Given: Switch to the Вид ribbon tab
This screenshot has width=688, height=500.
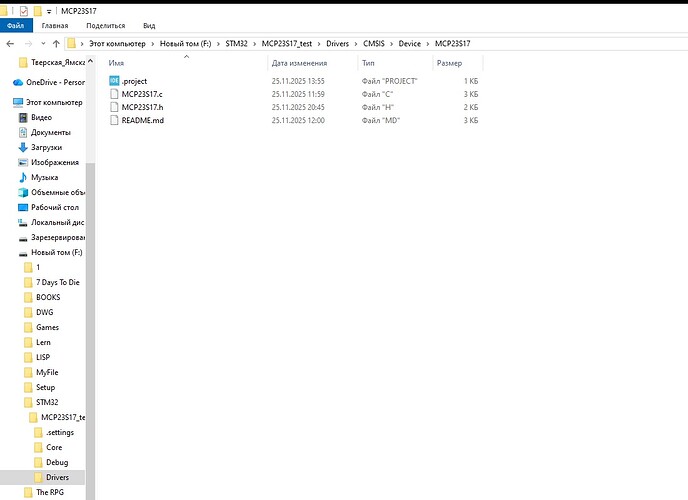Looking at the screenshot, I should point(149,25).
